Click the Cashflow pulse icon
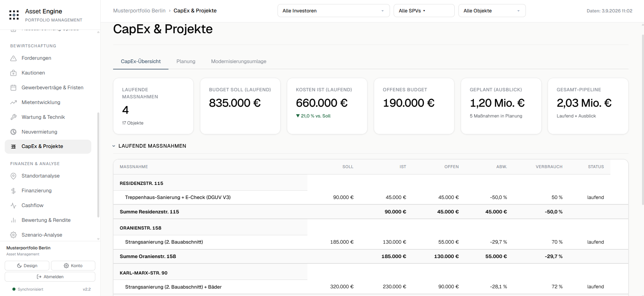The image size is (644, 296). point(13,206)
